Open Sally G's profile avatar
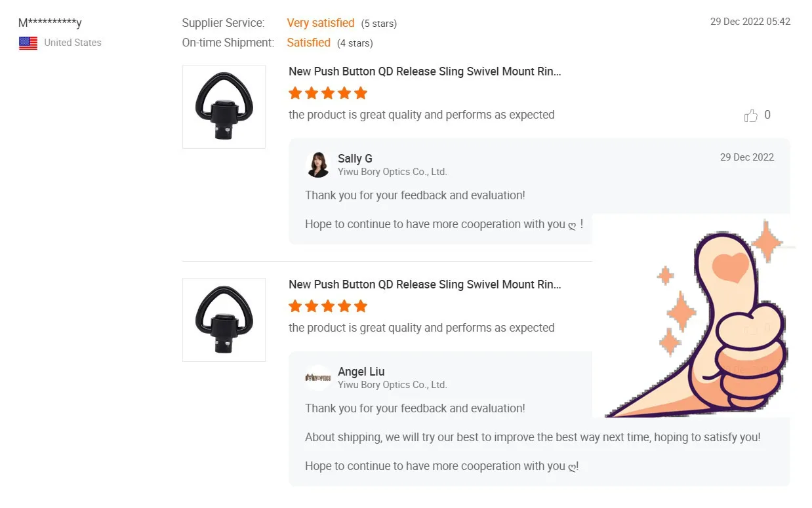 coord(318,165)
